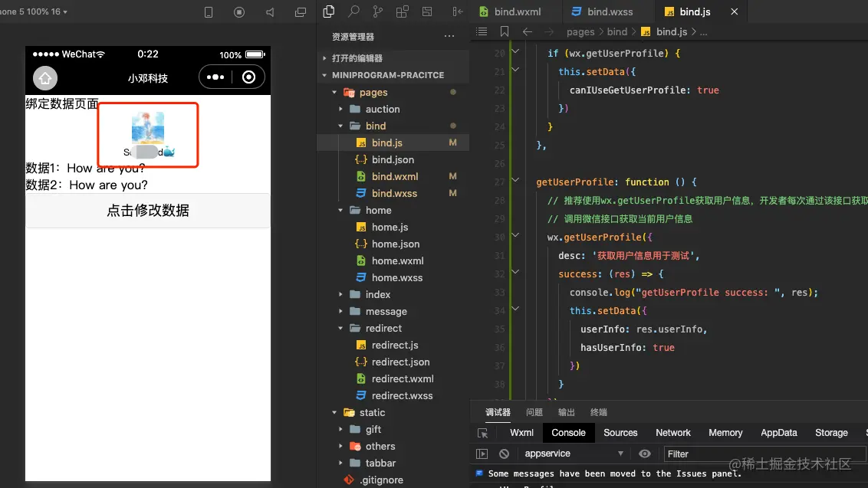The width and height of the screenshot is (868, 488).
Task: Expand the gift folder
Action: (x=393, y=429)
